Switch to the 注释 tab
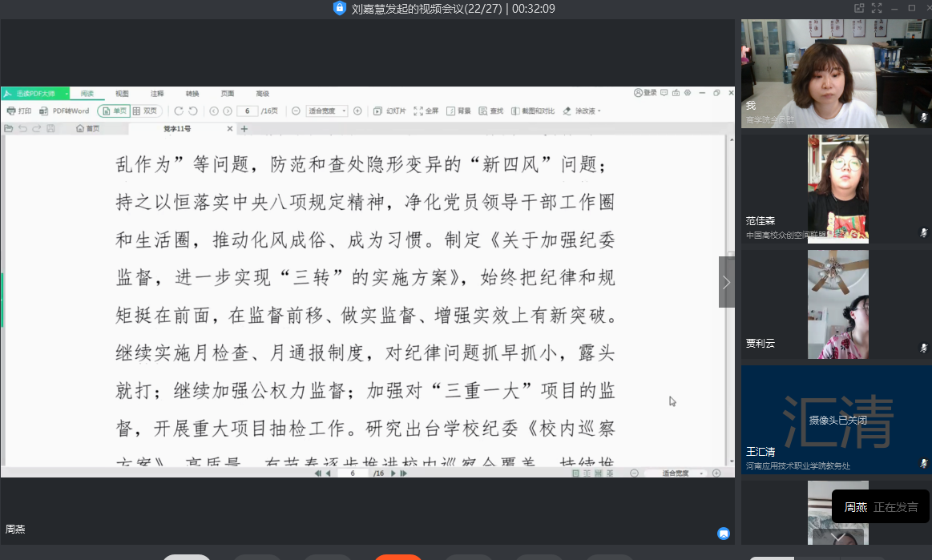This screenshot has width=932, height=560. click(157, 94)
